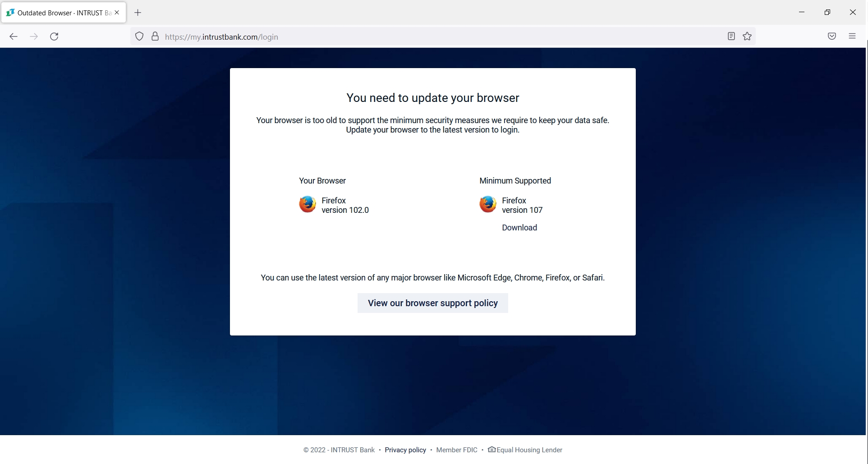Click the INTRUST Bank favicon on the tab
The width and height of the screenshot is (868, 464).
click(x=10, y=12)
